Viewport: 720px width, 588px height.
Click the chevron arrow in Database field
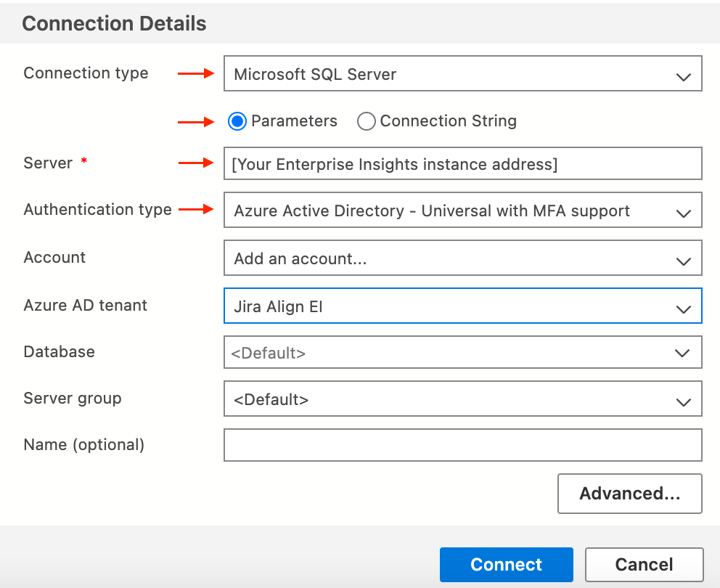tap(682, 353)
